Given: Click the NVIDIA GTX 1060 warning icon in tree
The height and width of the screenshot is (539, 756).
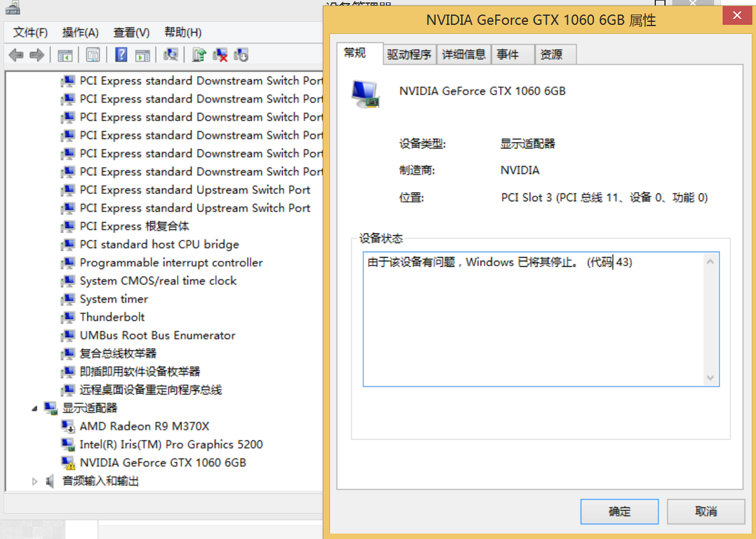Looking at the screenshot, I should [x=69, y=463].
